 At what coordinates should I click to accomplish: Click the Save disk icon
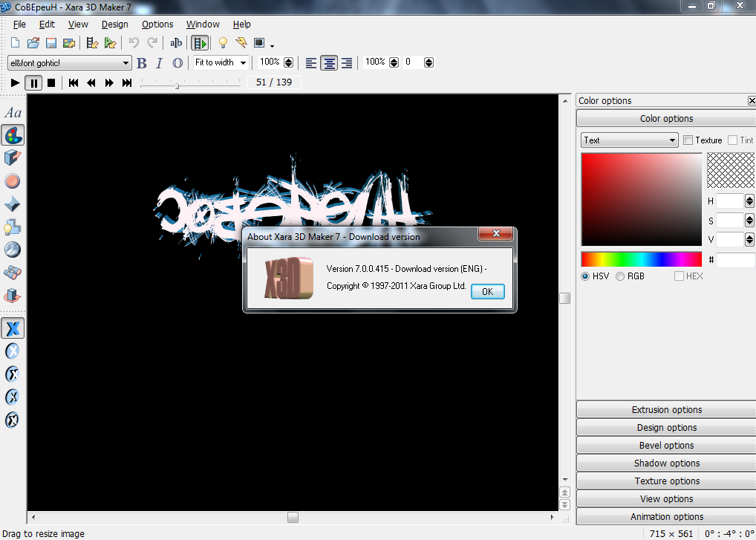tap(51, 43)
